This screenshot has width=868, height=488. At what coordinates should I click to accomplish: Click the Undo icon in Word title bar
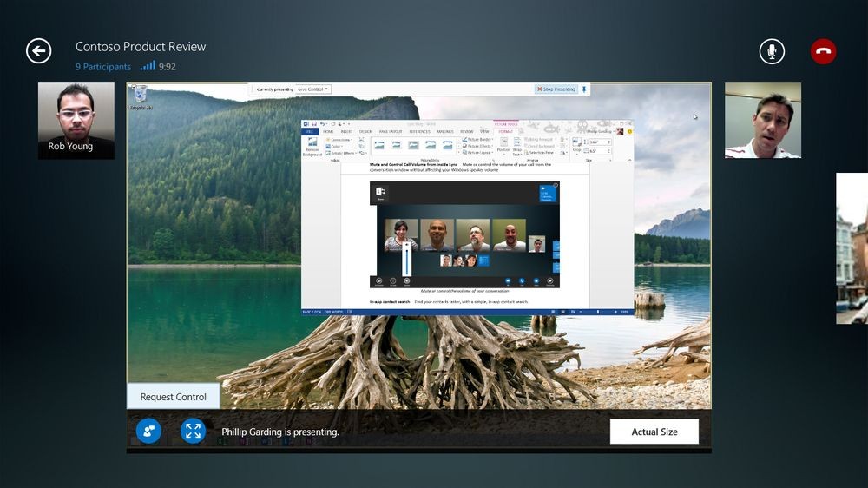point(322,123)
